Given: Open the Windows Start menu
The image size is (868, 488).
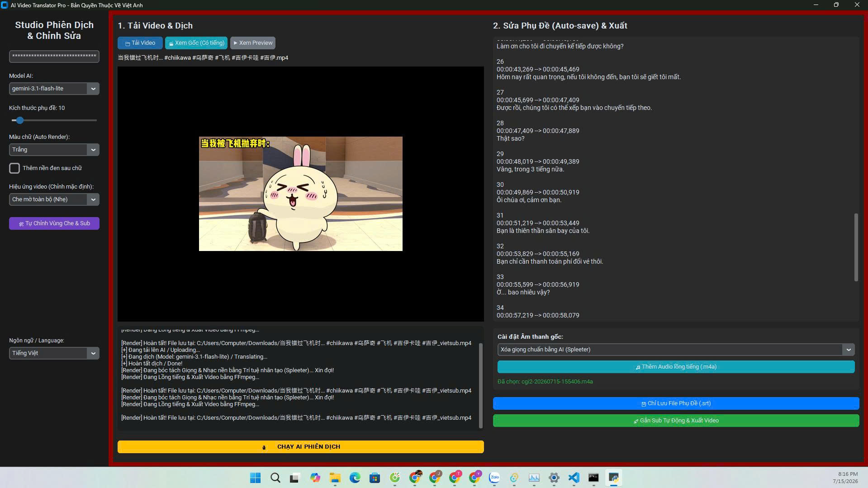Looking at the screenshot, I should pyautogui.click(x=256, y=478).
